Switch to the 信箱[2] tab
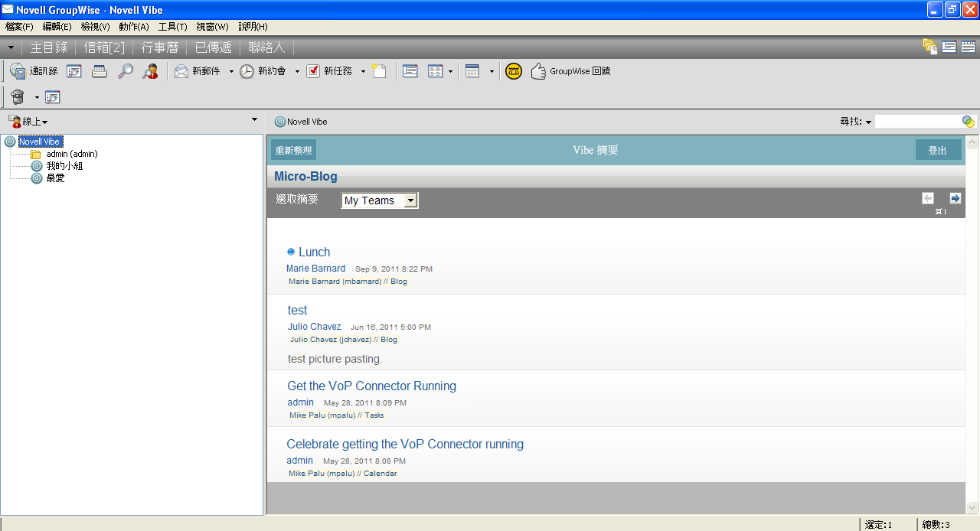The width and height of the screenshot is (980, 531). point(104,47)
